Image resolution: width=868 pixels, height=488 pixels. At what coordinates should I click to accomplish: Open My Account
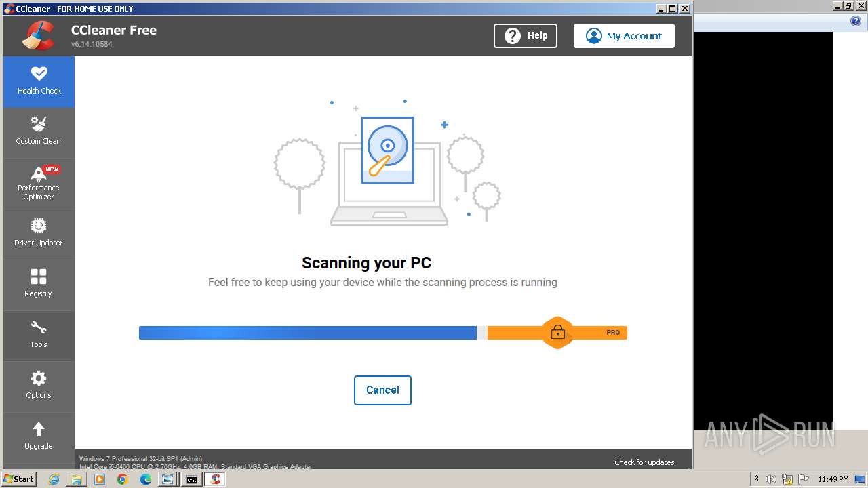(x=624, y=36)
